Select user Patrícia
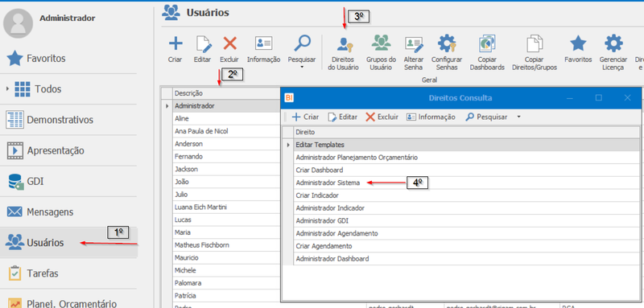 coord(226,296)
